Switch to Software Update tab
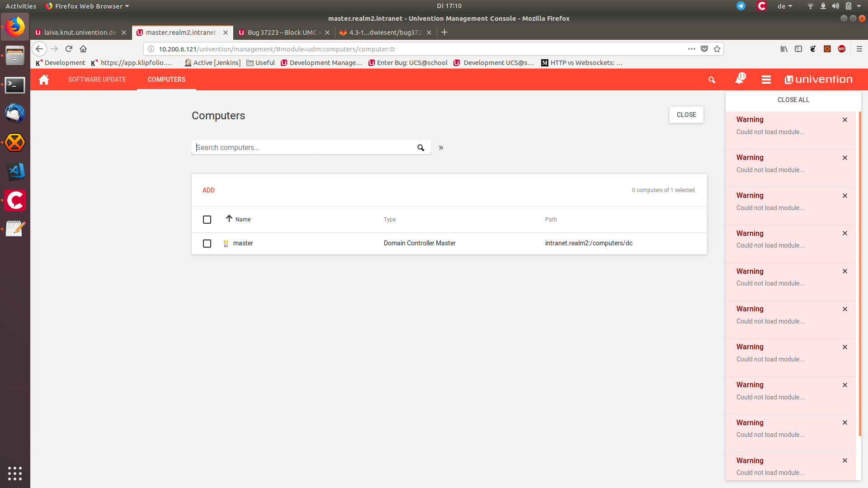 [97, 80]
